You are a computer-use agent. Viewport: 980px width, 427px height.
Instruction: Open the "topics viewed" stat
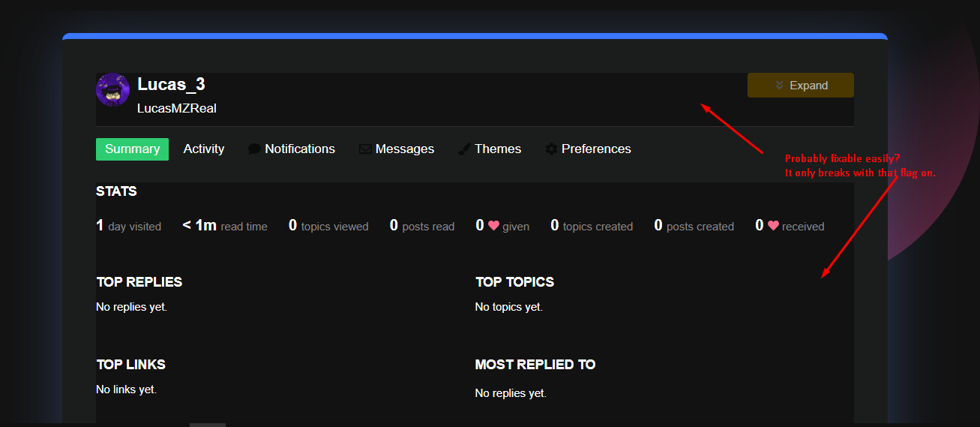click(328, 226)
